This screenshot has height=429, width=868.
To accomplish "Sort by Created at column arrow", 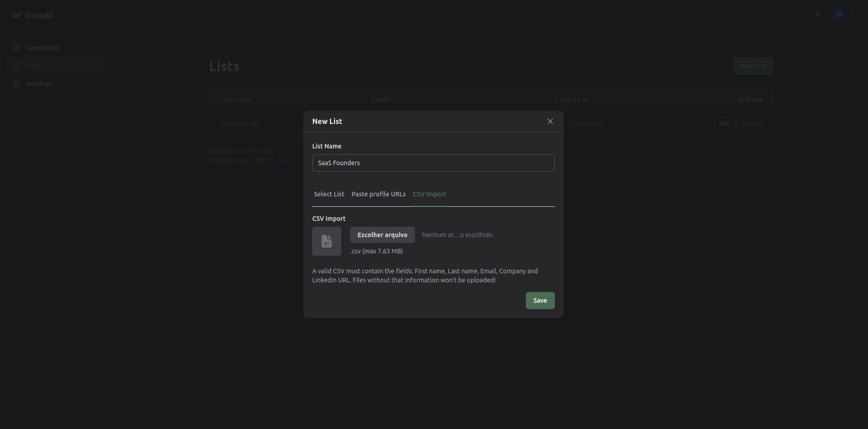I will click(598, 99).
